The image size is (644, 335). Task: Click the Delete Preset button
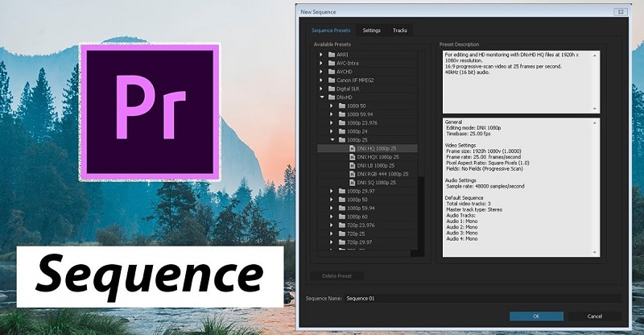point(336,275)
